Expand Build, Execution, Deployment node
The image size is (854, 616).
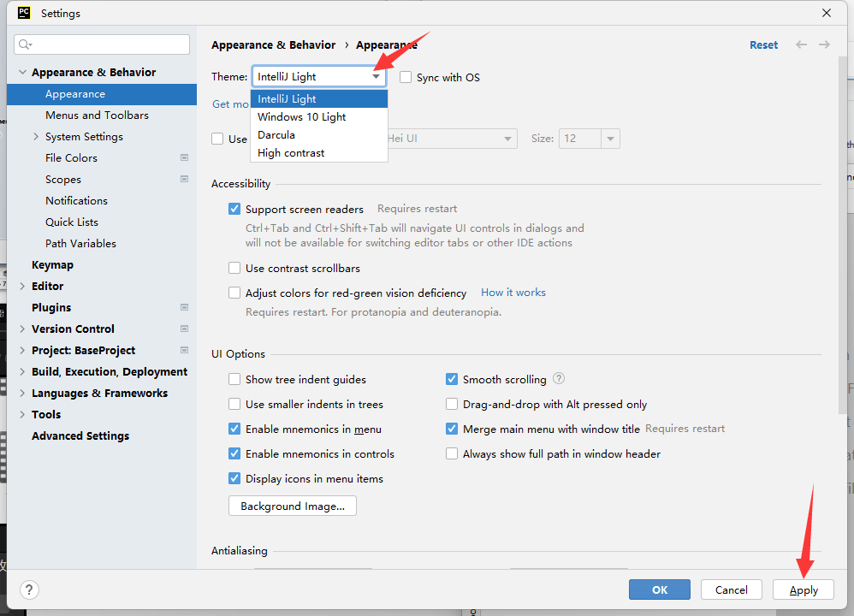[x=22, y=371]
